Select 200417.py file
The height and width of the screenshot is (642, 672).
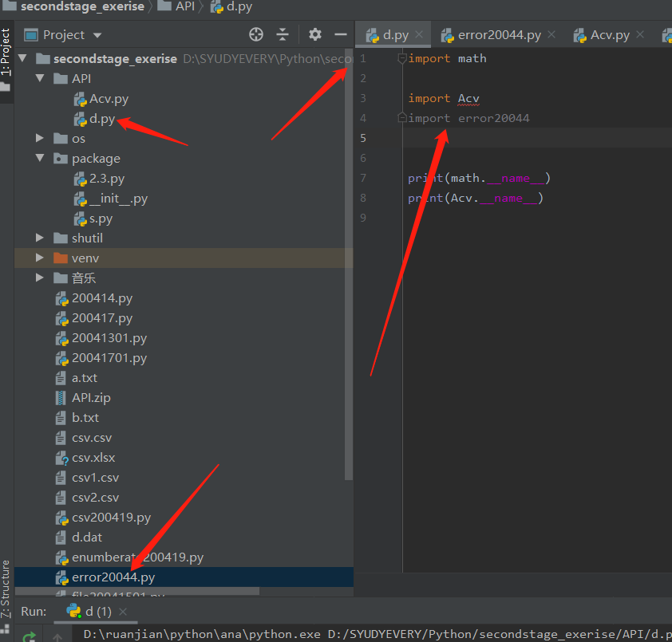pyautogui.click(x=94, y=318)
